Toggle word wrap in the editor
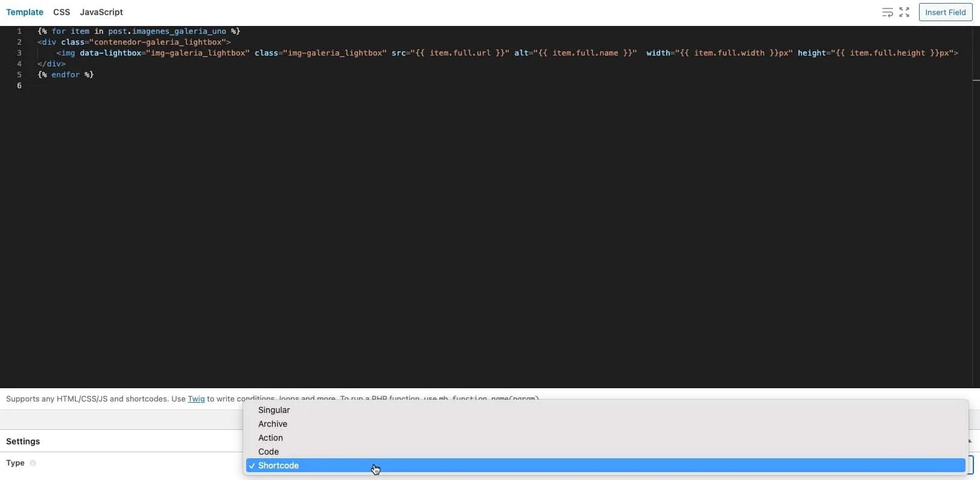This screenshot has width=980, height=480. [x=887, y=13]
